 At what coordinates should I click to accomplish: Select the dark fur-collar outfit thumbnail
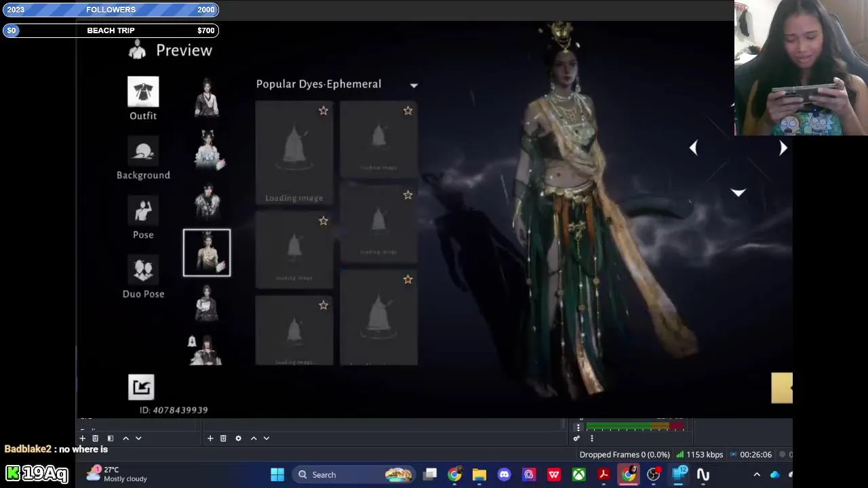pyautogui.click(x=207, y=201)
